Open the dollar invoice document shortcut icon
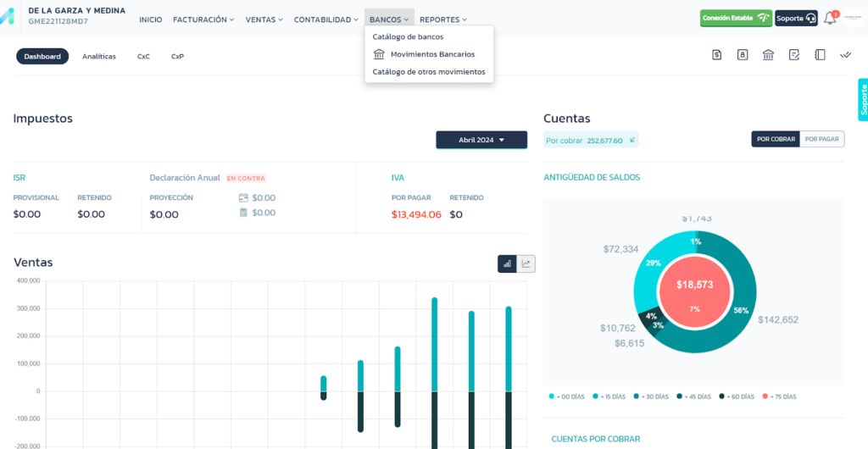 point(717,55)
